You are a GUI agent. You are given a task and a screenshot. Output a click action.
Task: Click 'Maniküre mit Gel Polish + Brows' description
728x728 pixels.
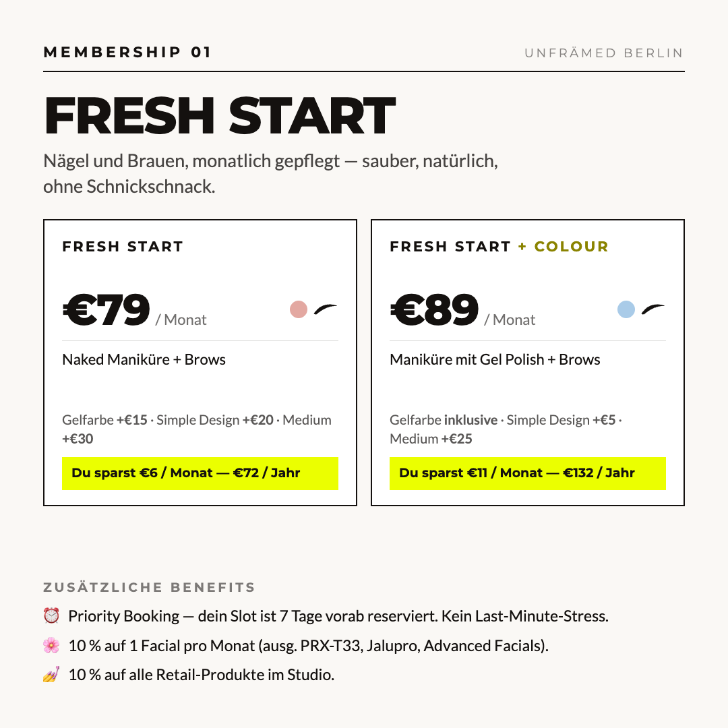tap(495, 360)
